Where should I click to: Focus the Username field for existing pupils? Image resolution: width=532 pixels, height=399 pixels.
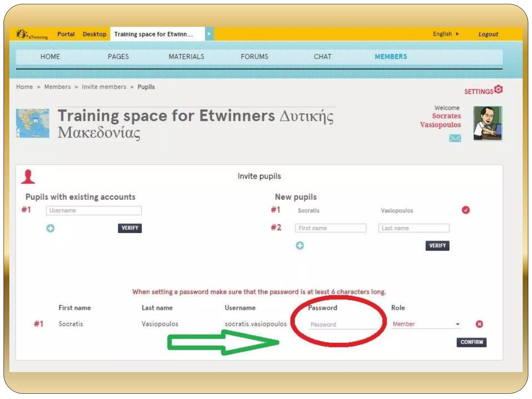pos(94,210)
